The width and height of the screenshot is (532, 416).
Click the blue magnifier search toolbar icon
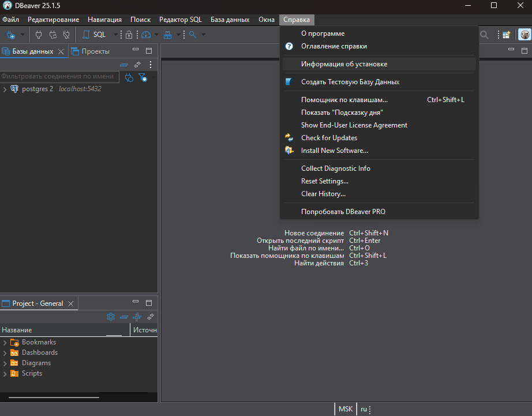(193, 35)
